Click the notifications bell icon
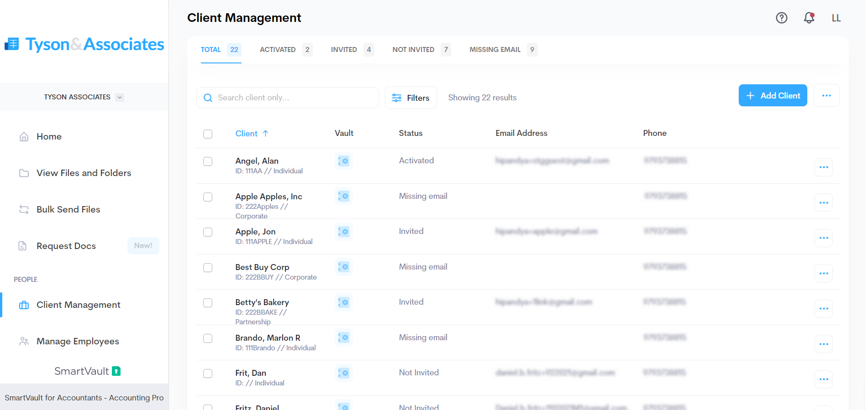 coord(809,18)
